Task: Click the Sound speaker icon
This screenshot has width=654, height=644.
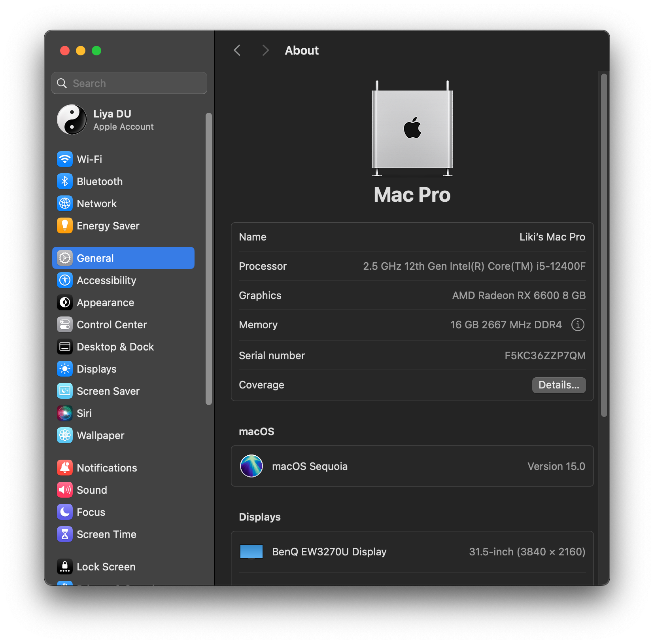Action: pos(65,490)
